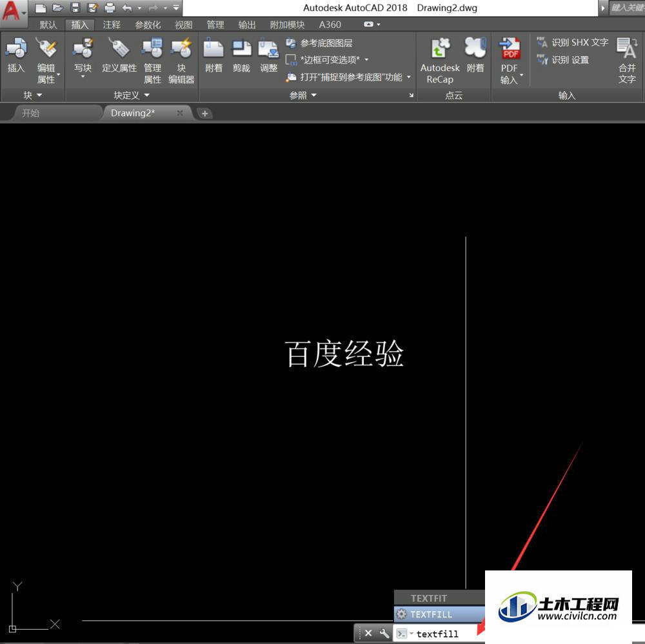This screenshot has width=645, height=644.
Task: Close the Drawing2* tab
Action: pyautogui.click(x=180, y=113)
